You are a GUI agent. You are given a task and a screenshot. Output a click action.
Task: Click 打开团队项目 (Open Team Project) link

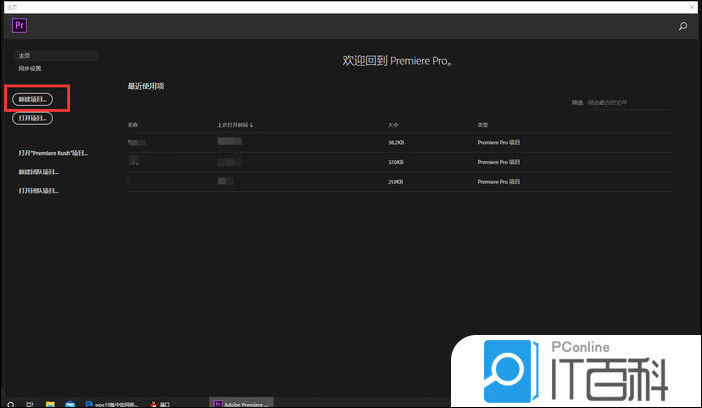39,189
